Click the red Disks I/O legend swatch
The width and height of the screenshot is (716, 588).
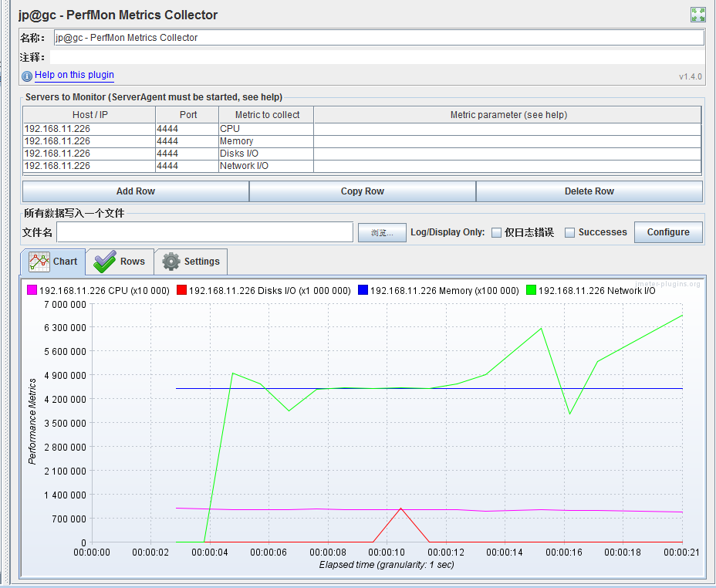click(181, 290)
